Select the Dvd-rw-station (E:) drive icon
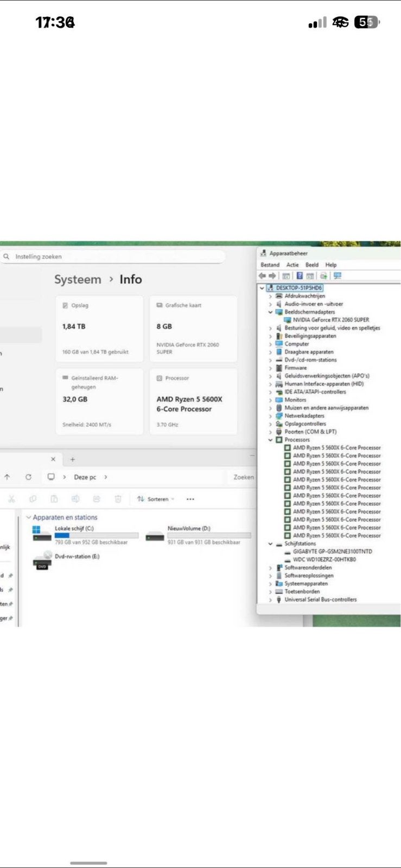 coord(42,560)
